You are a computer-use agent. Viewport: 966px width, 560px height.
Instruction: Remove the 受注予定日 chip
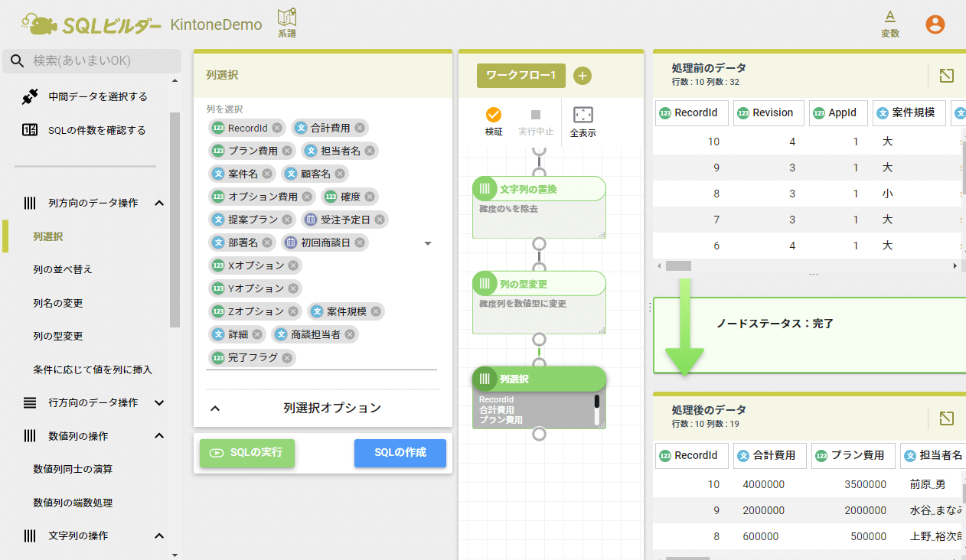click(380, 220)
